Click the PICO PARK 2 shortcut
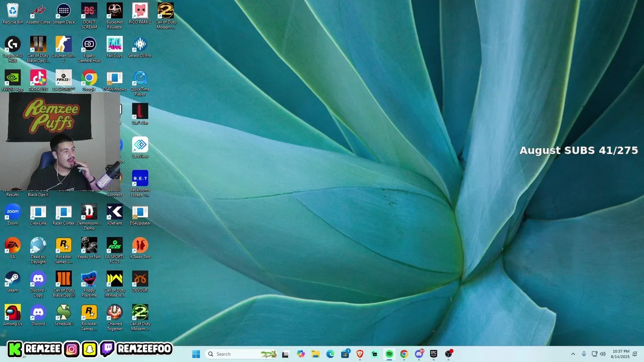This screenshot has width=644, height=362. [140, 14]
